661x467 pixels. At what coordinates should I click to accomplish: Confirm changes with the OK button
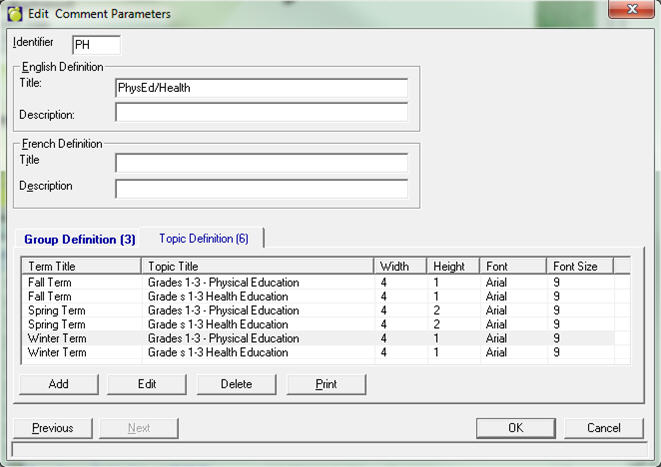pyautogui.click(x=515, y=428)
